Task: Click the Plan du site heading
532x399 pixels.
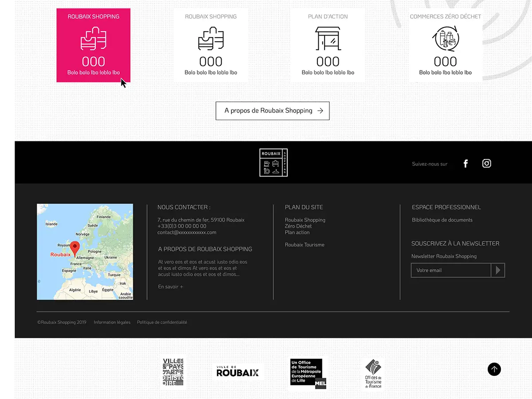Action: 304,207
